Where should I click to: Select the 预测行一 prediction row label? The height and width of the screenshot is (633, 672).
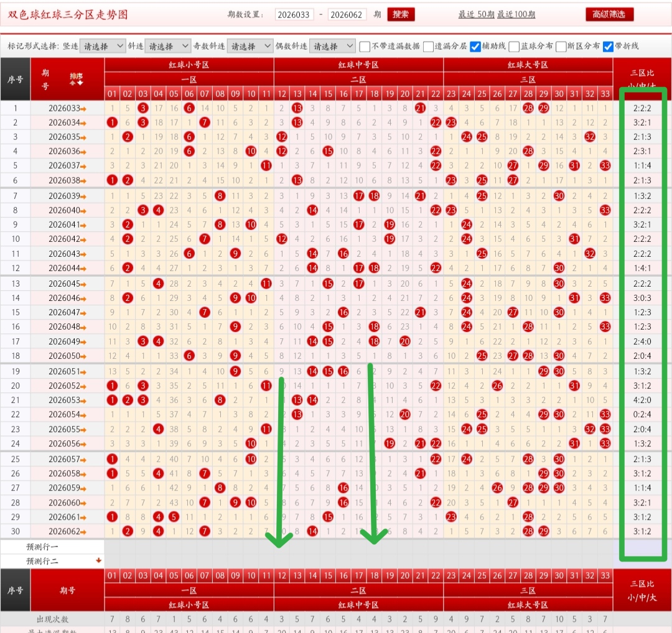42,547
